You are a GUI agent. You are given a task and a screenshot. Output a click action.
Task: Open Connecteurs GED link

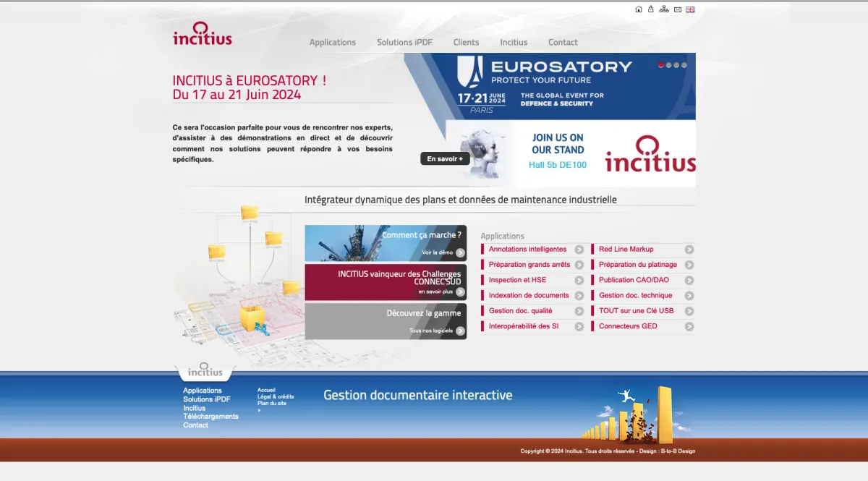[x=628, y=327]
